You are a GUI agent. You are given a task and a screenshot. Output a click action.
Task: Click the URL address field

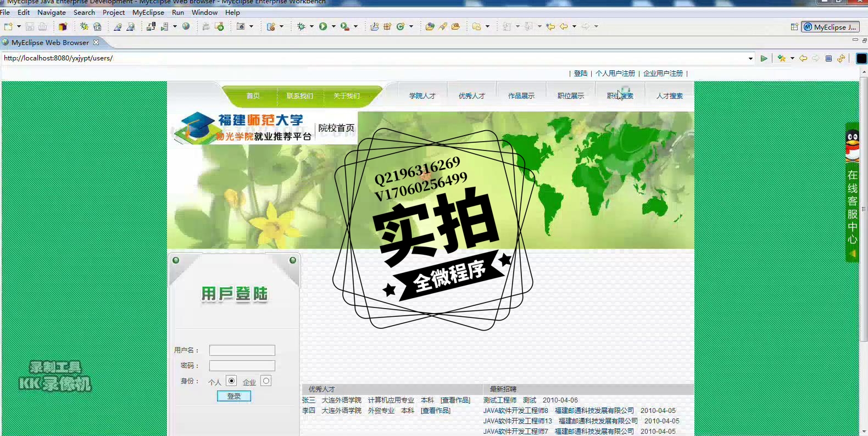(x=374, y=58)
